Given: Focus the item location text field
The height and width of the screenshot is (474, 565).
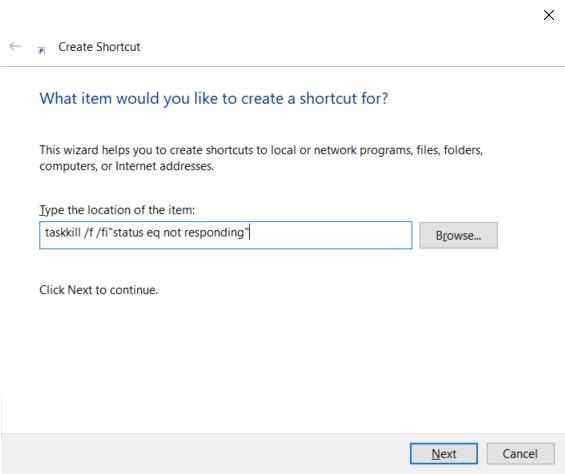Looking at the screenshot, I should pos(226,235).
